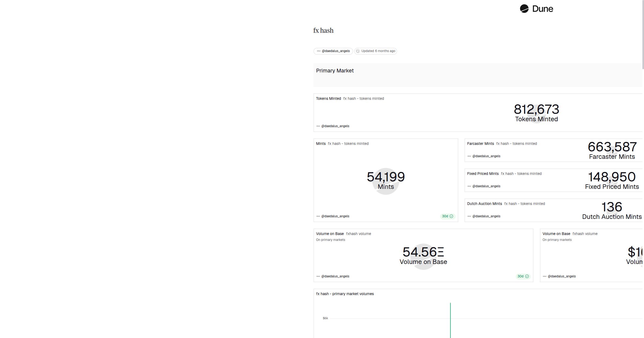Click author avatar in Dutch Auction Mints card
Viewport: 644px width, 338px height.
coord(469,216)
